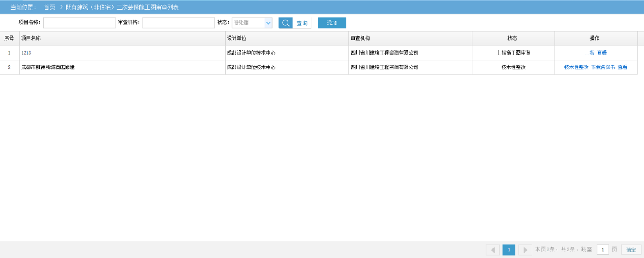Click the previous page arrow icon
The width and height of the screenshot is (644, 258).
click(x=492, y=249)
